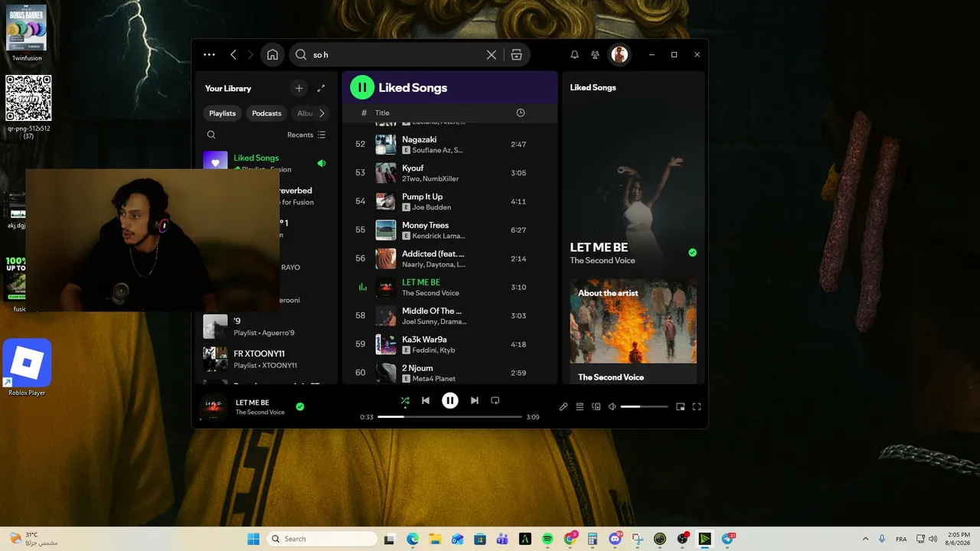Toggle liked checkmark in Now Playing panel

692,253
